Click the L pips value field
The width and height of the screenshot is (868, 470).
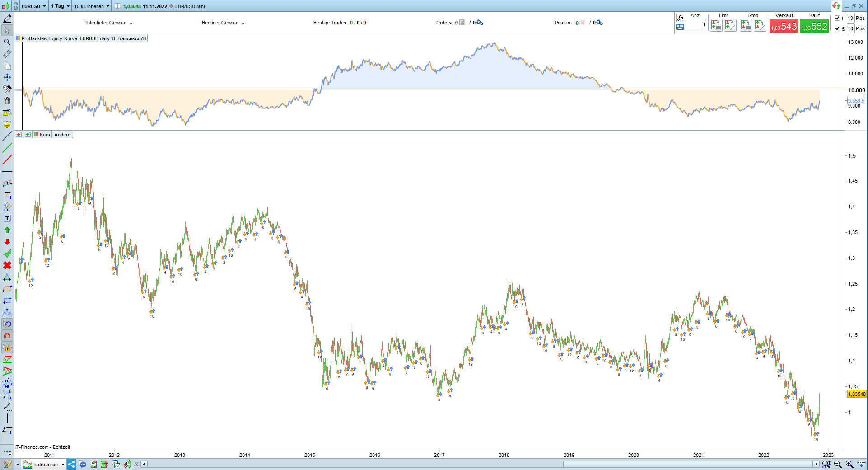[850, 18]
